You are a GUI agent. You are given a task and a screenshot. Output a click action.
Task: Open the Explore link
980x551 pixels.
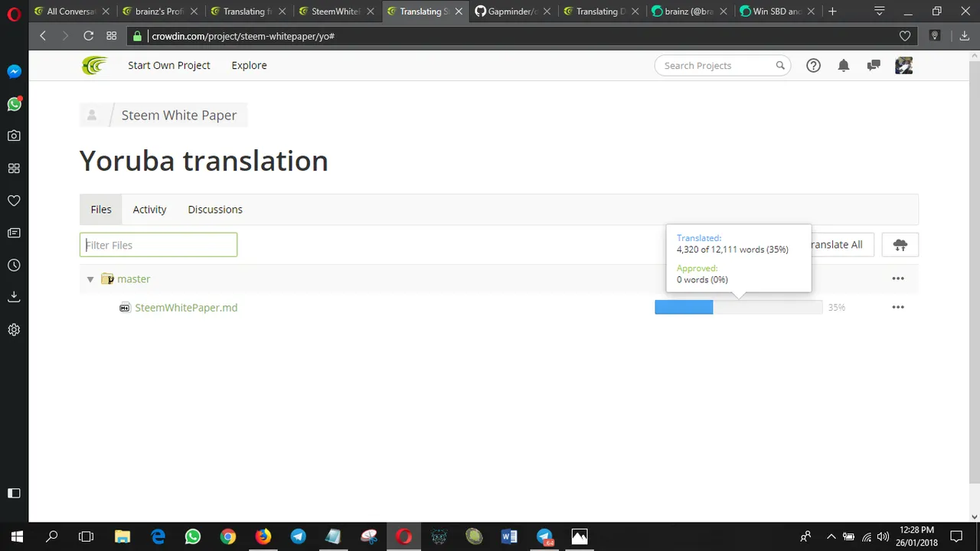pos(249,66)
